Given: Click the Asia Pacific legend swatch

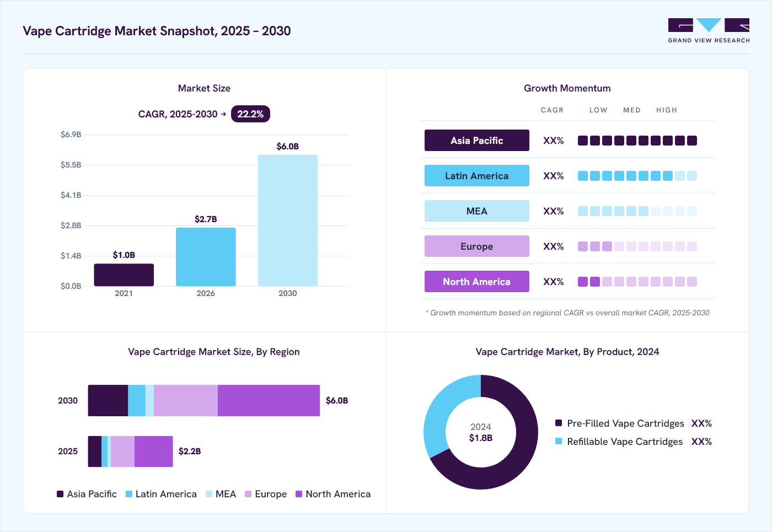Looking at the screenshot, I should 60,494.
